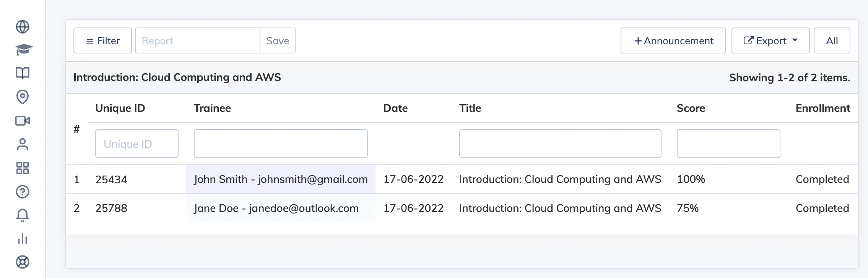Click the question mark help icon
The image size is (868, 278).
click(x=23, y=192)
